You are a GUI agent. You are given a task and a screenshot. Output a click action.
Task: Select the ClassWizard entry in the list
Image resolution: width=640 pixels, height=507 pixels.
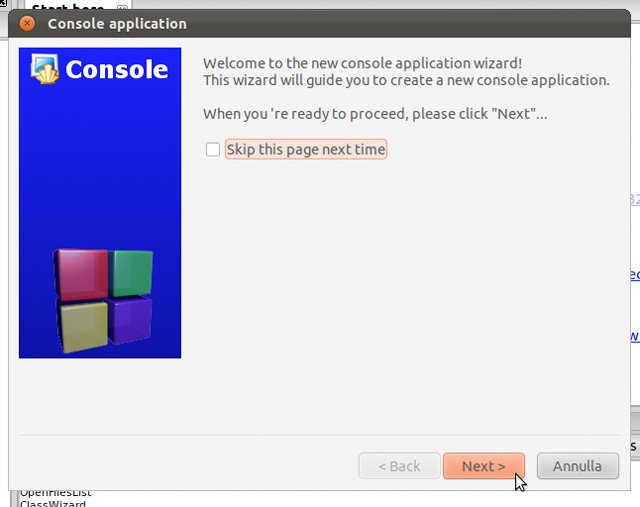point(53,503)
